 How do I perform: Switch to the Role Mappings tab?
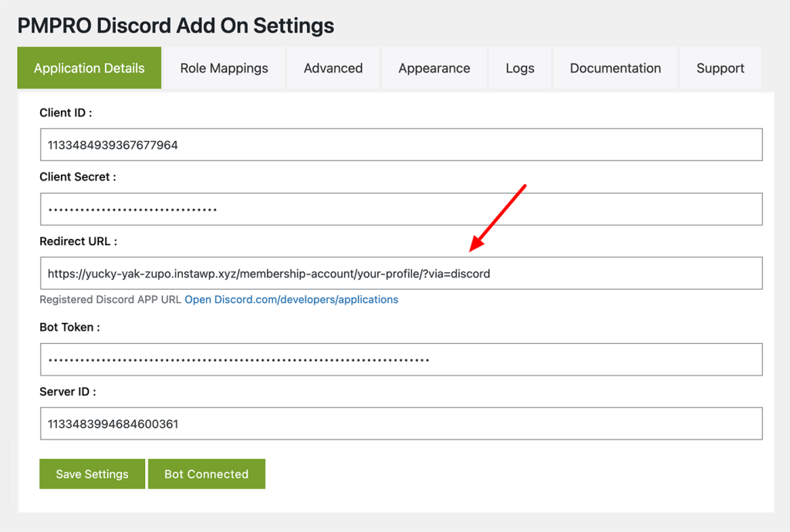click(225, 68)
